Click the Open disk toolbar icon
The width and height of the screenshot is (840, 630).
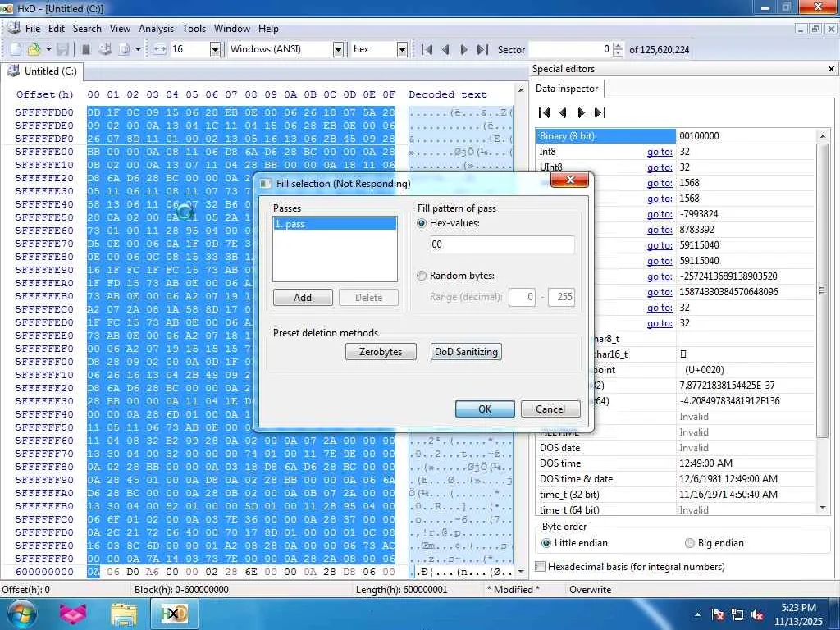point(105,49)
